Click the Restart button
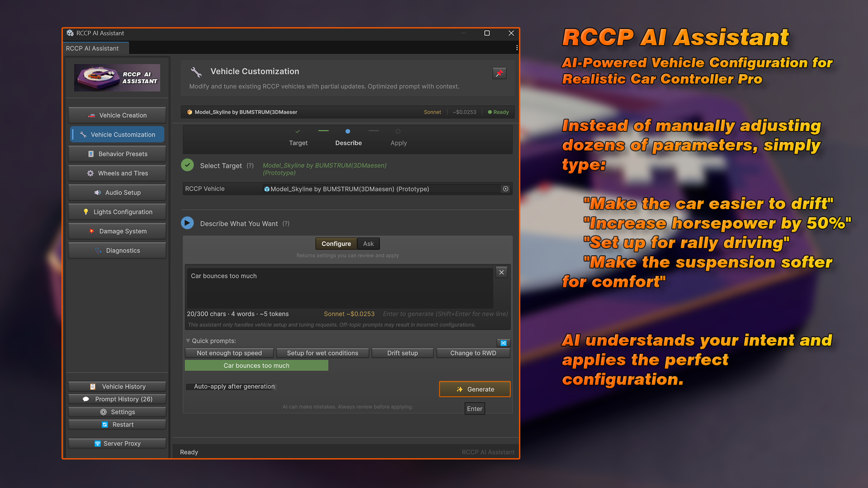Viewport: 868px width, 488px height. click(117, 424)
